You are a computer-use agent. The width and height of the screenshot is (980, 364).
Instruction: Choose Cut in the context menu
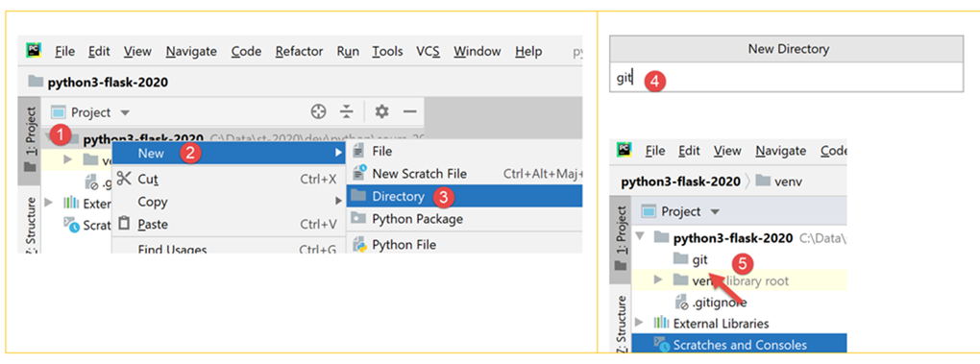point(229,180)
